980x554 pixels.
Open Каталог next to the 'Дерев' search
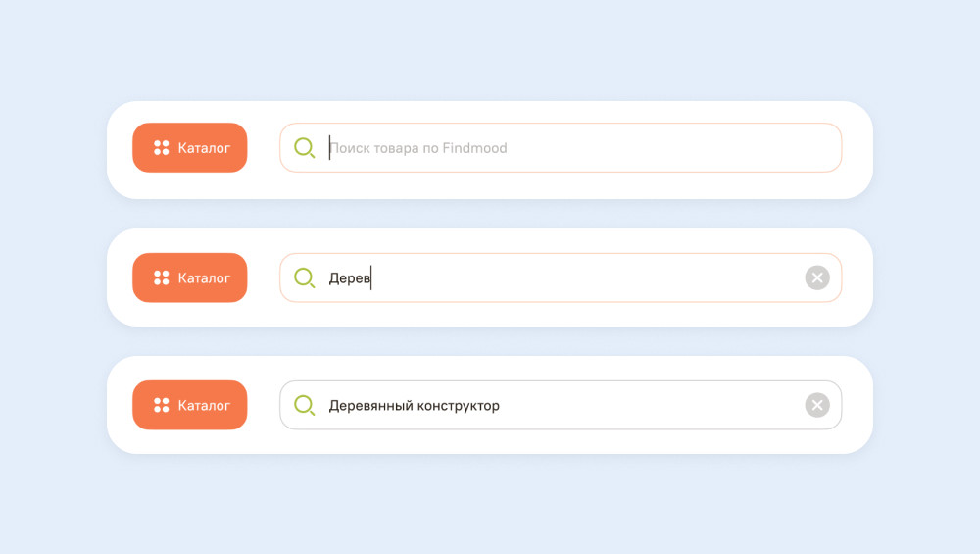190,277
